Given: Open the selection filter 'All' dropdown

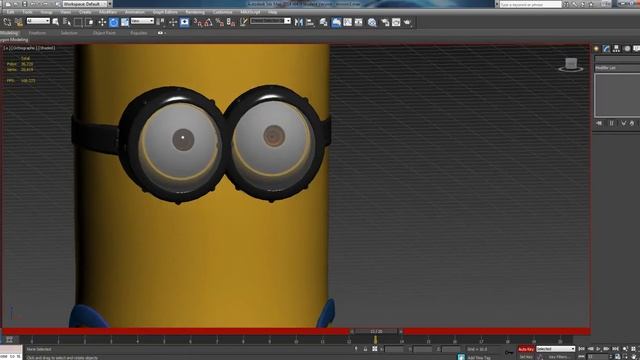Looking at the screenshot, I should pos(38,21).
